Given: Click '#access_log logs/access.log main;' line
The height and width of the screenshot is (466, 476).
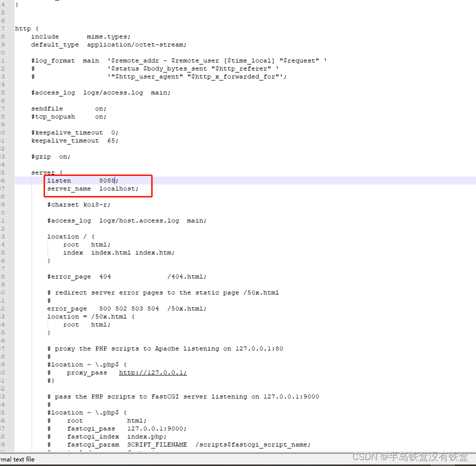Looking at the screenshot, I should pyautogui.click(x=101, y=93).
